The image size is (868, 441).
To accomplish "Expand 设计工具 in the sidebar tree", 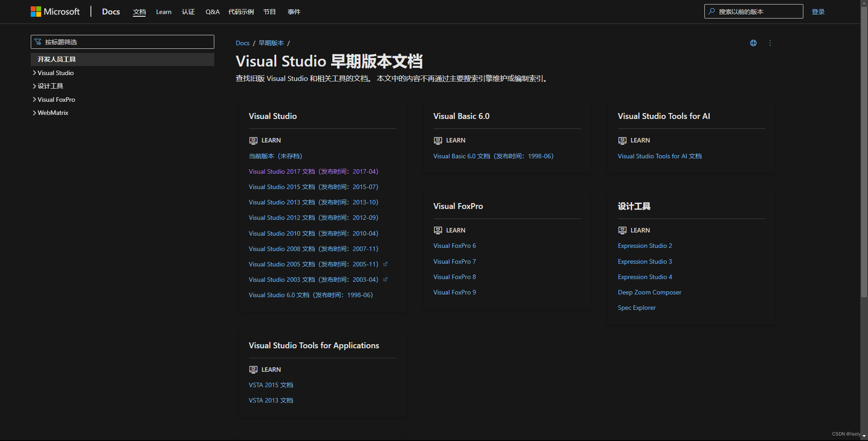I will (34, 86).
